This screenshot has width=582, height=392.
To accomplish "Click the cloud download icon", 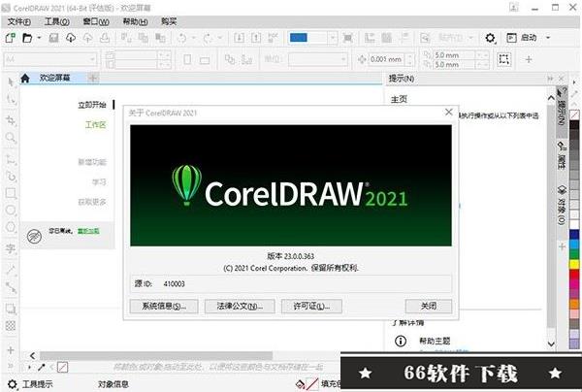I will tap(71, 38).
